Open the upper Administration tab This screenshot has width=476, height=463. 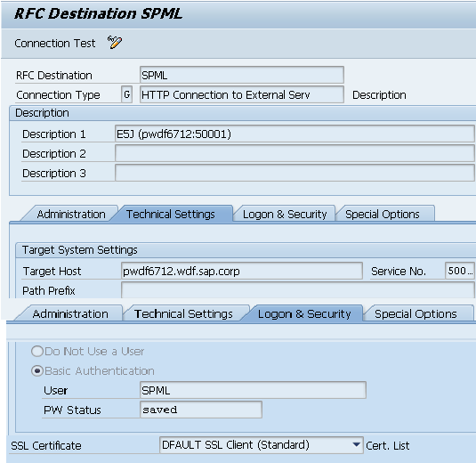(71, 215)
